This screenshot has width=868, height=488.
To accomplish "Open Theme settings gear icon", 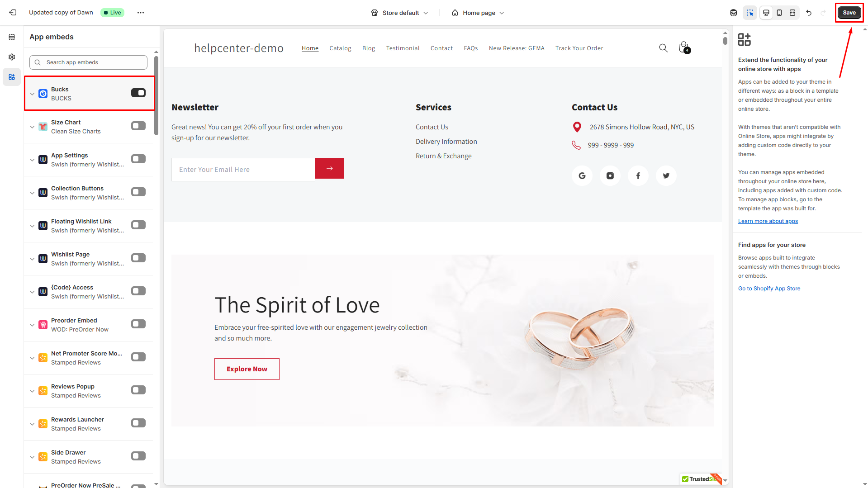I will 12,57.
